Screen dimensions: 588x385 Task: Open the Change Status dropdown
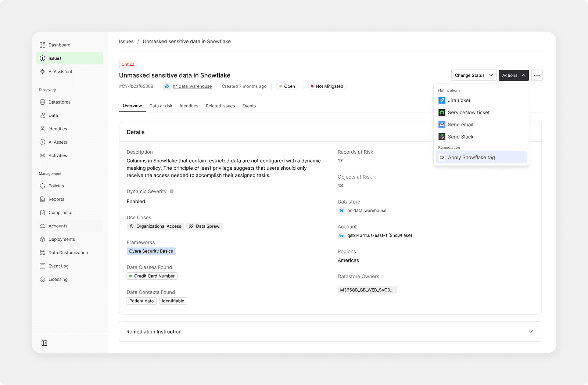tap(473, 75)
